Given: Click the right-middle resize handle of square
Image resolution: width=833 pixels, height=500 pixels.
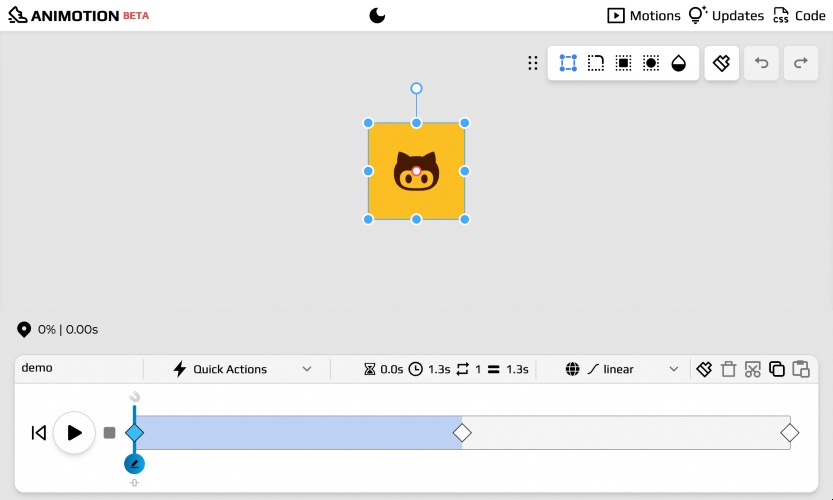Looking at the screenshot, I should 465,171.
